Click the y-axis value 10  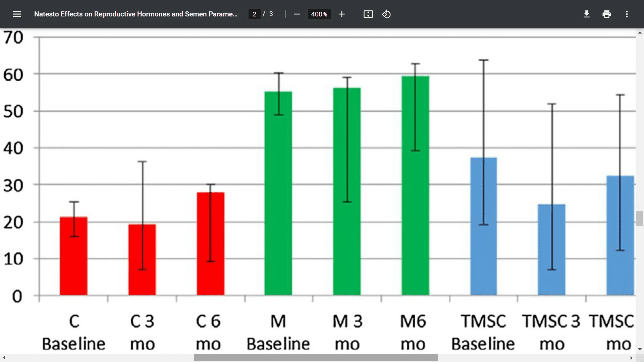click(13, 259)
